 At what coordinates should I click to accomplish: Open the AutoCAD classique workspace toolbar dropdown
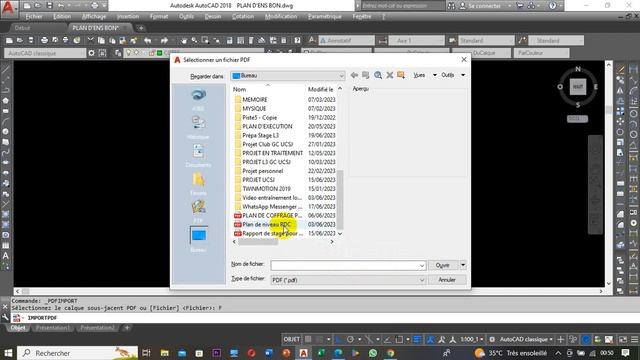45,53
